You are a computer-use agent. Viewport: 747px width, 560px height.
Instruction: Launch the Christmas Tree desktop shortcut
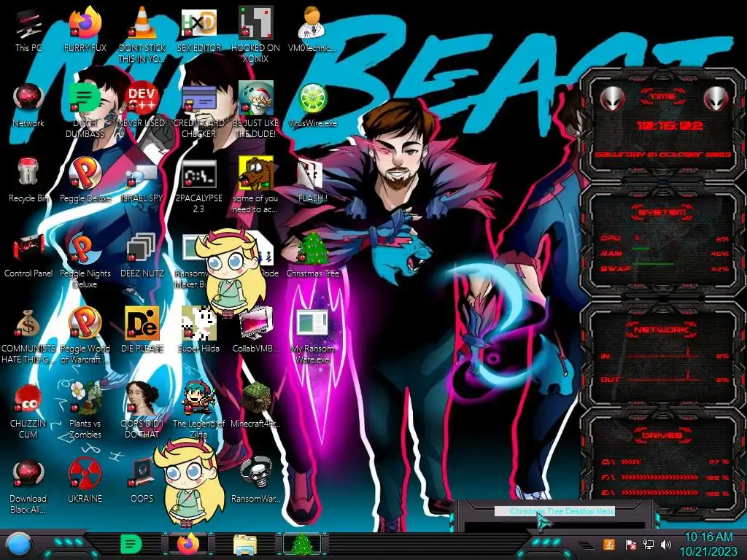[x=312, y=254]
